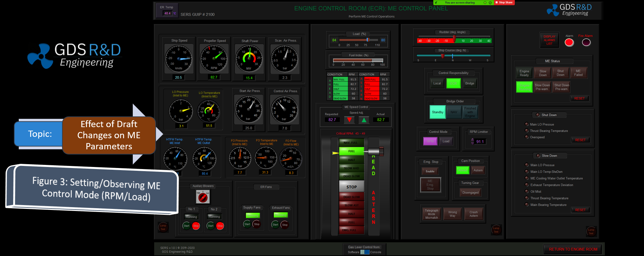Select RPM control mode
The height and width of the screenshot is (256, 644).
pyautogui.click(x=430, y=141)
